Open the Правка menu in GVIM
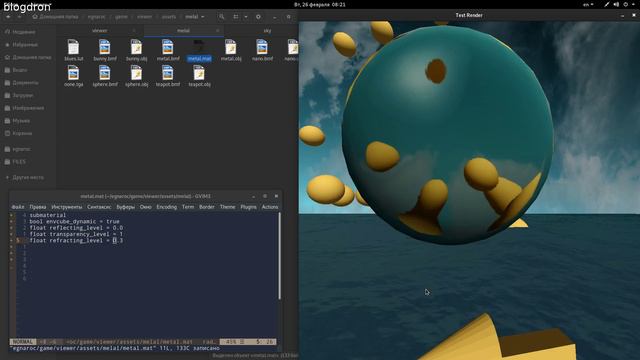The image size is (640, 360). (x=38, y=207)
